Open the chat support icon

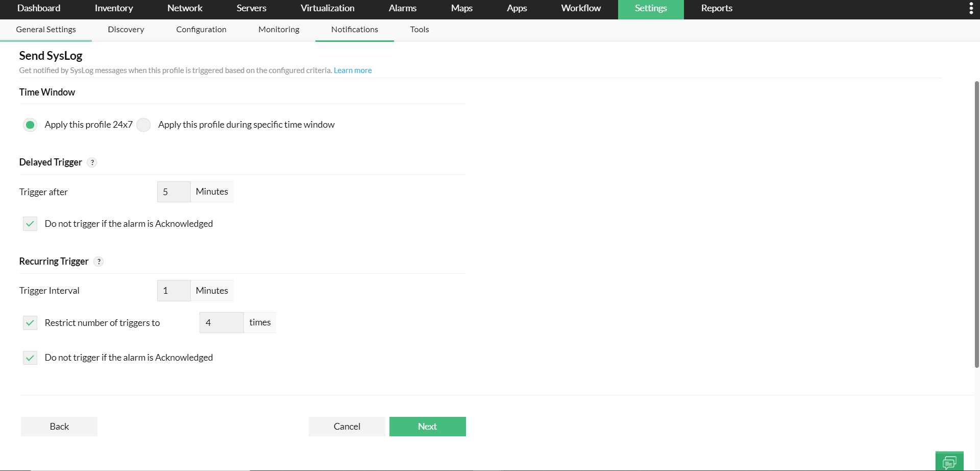pos(949,462)
